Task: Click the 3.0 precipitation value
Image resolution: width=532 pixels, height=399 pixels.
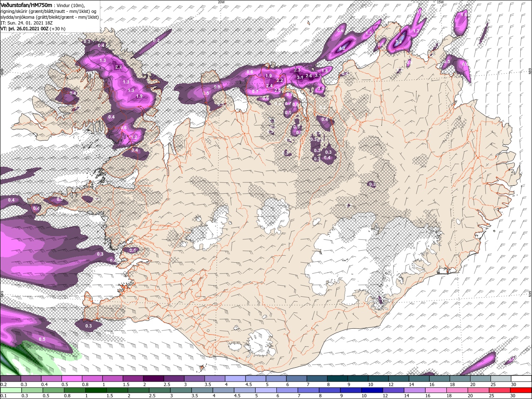Action: click(x=320, y=89)
